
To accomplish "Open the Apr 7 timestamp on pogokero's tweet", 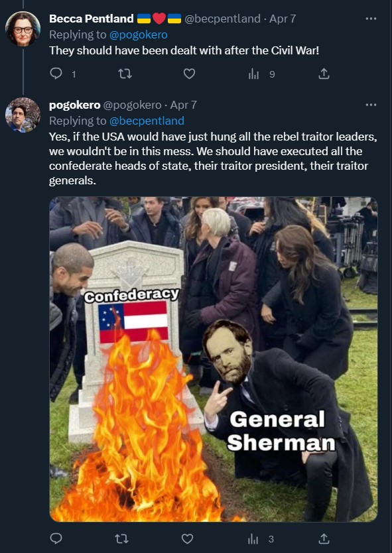I will click(184, 105).
